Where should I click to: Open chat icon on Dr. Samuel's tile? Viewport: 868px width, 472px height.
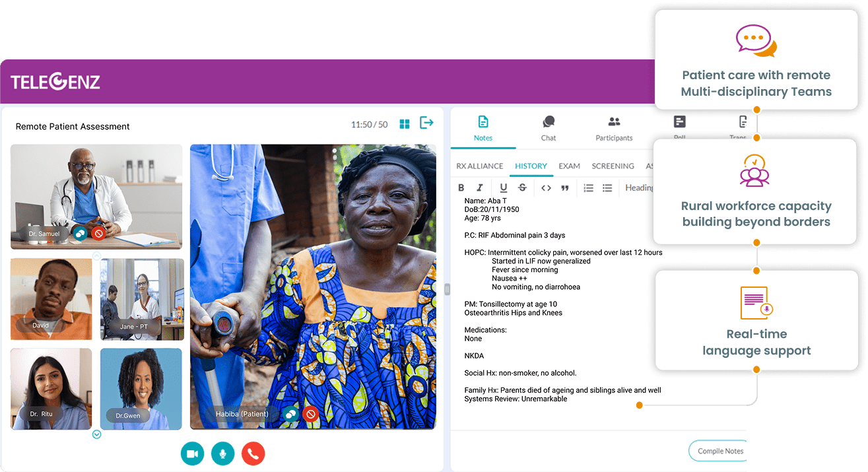pyautogui.click(x=80, y=233)
